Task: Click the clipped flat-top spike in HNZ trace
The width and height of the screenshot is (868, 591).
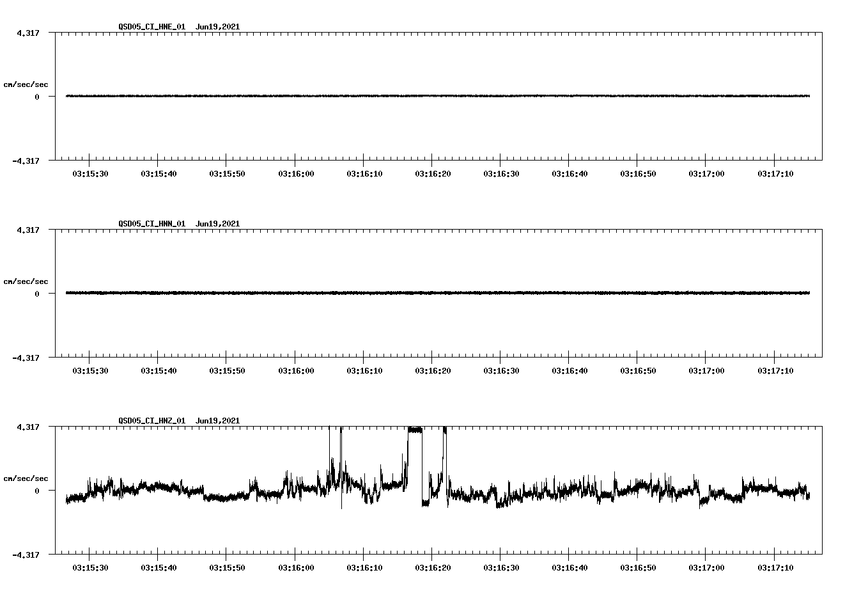Action: 415,430
